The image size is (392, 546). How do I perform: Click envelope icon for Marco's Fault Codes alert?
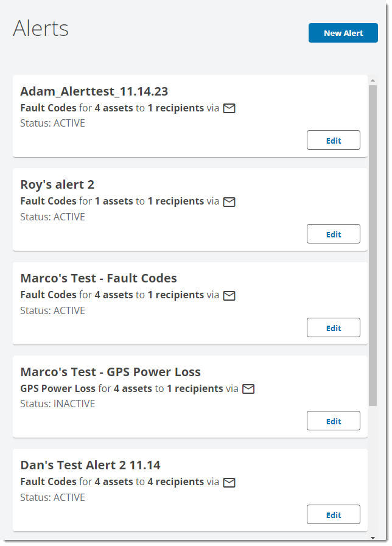click(229, 296)
